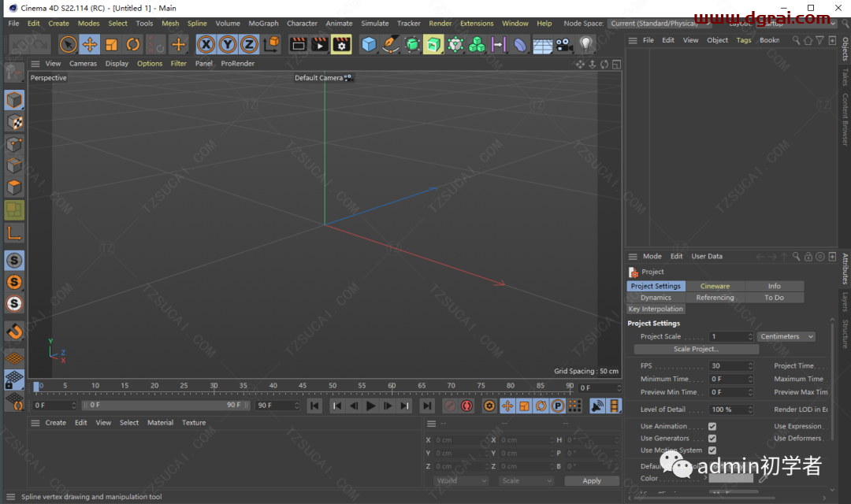Screen dimensions: 851x504
Task: Switch to Points mode
Action: [14, 144]
